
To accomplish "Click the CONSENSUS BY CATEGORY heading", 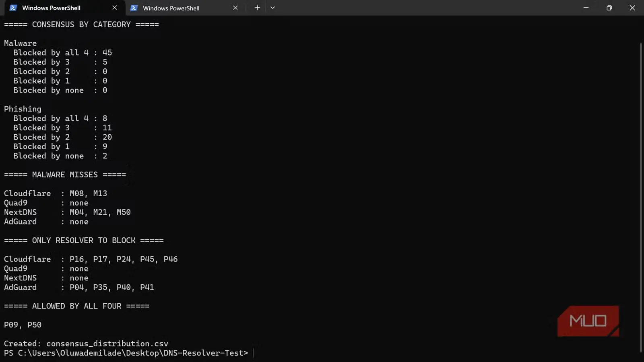I will click(81, 25).
